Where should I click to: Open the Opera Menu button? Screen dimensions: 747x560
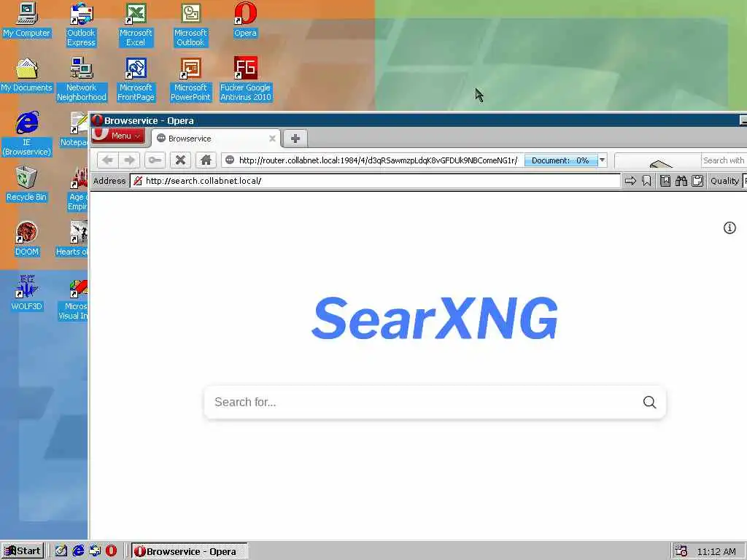[x=118, y=136]
